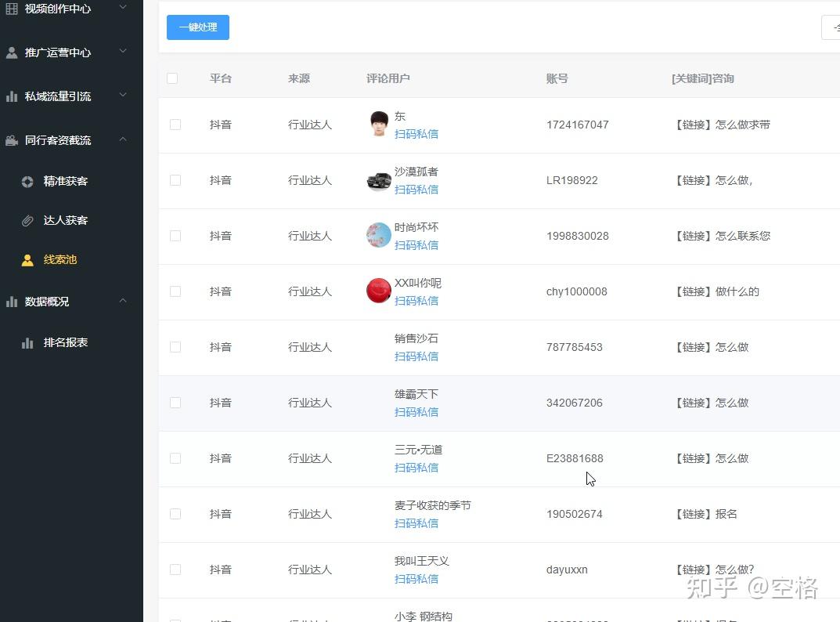
Task: Click the 达人获客 paperclip icon
Action: coord(27,220)
